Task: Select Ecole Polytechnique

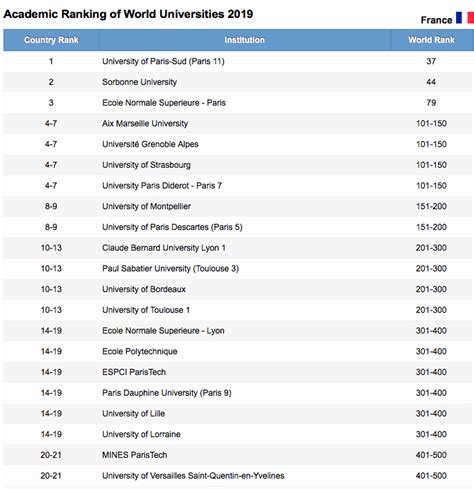Action: point(140,351)
